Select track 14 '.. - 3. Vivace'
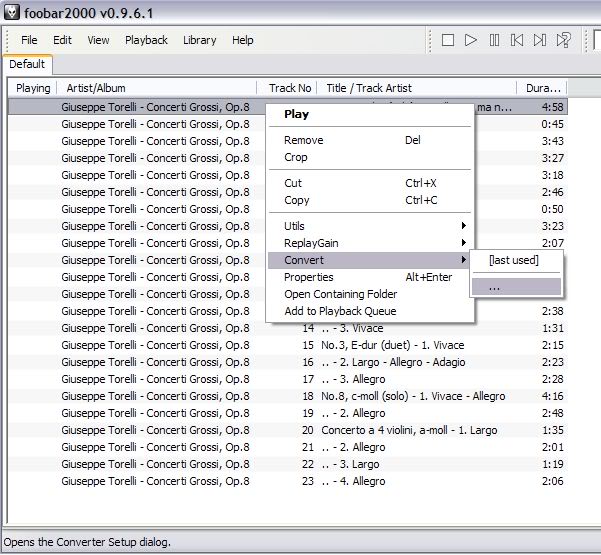The height and width of the screenshot is (555, 601). pos(288,328)
